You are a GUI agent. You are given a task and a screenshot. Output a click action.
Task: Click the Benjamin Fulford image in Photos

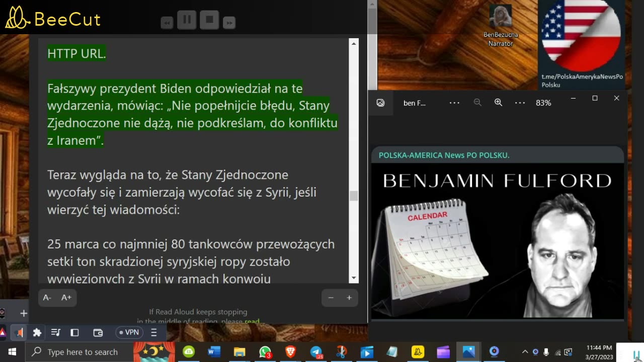(x=498, y=234)
